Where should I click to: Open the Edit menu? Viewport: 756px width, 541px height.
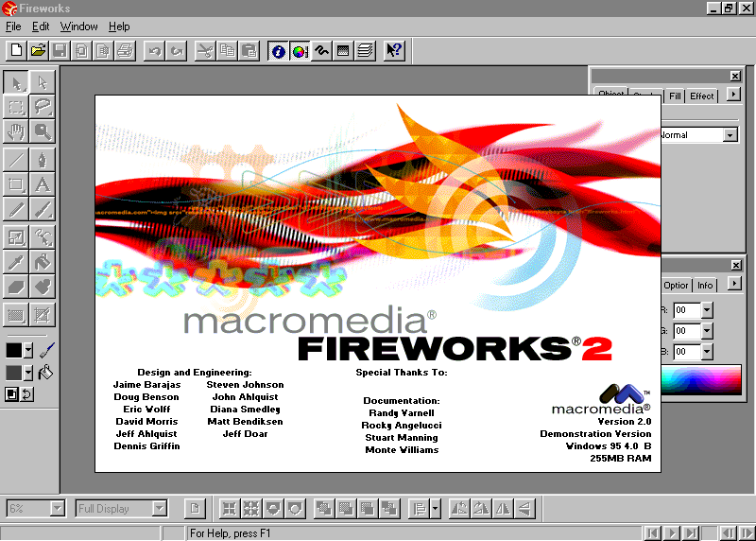pyautogui.click(x=41, y=26)
